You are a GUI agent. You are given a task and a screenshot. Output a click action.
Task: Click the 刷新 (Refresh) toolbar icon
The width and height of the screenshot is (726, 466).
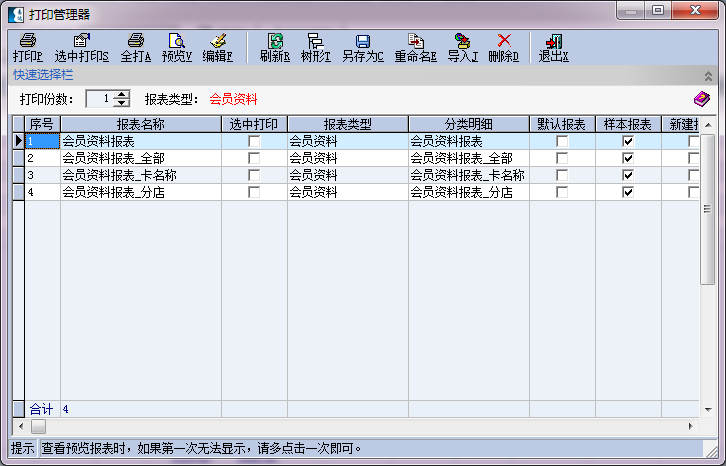[x=275, y=47]
